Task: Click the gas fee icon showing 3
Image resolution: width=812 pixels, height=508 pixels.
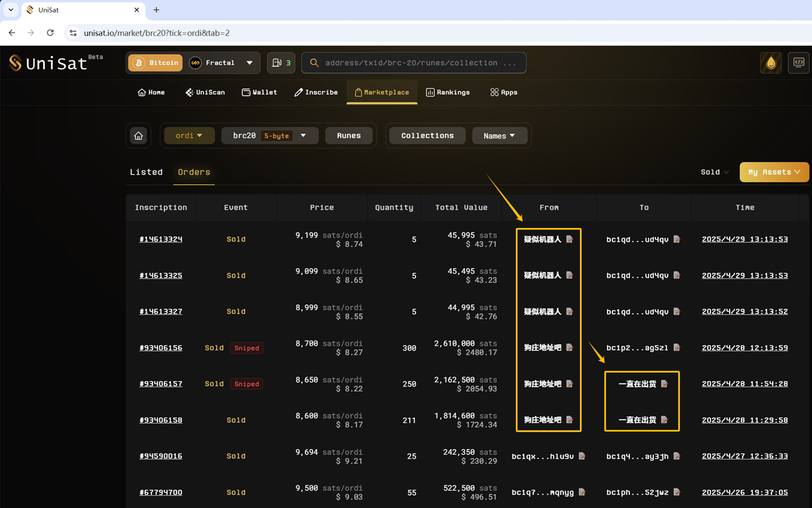Action: [281, 63]
